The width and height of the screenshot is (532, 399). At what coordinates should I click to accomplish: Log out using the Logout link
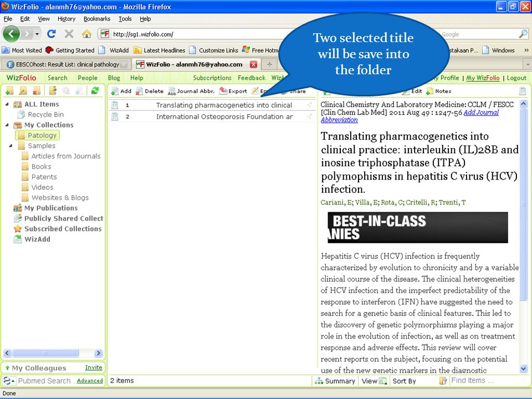pos(516,78)
